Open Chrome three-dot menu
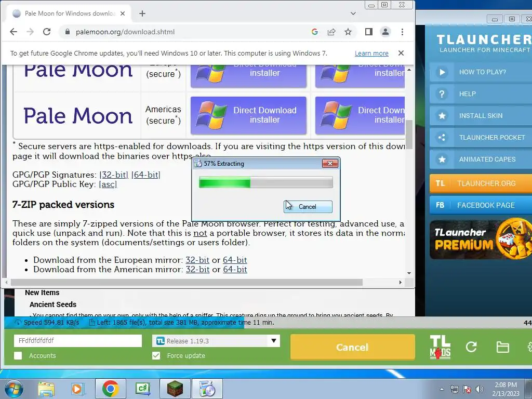The height and width of the screenshot is (399, 532). pyautogui.click(x=403, y=32)
